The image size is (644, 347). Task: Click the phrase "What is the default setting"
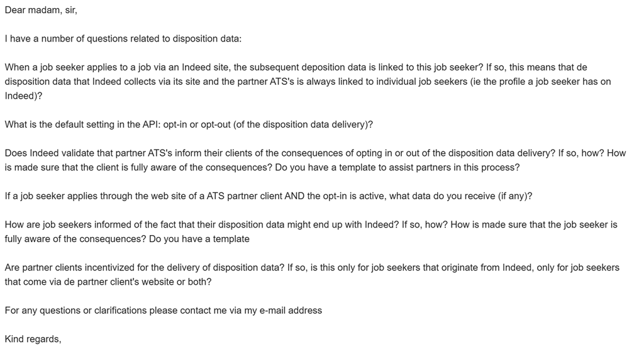pyautogui.click(x=62, y=124)
